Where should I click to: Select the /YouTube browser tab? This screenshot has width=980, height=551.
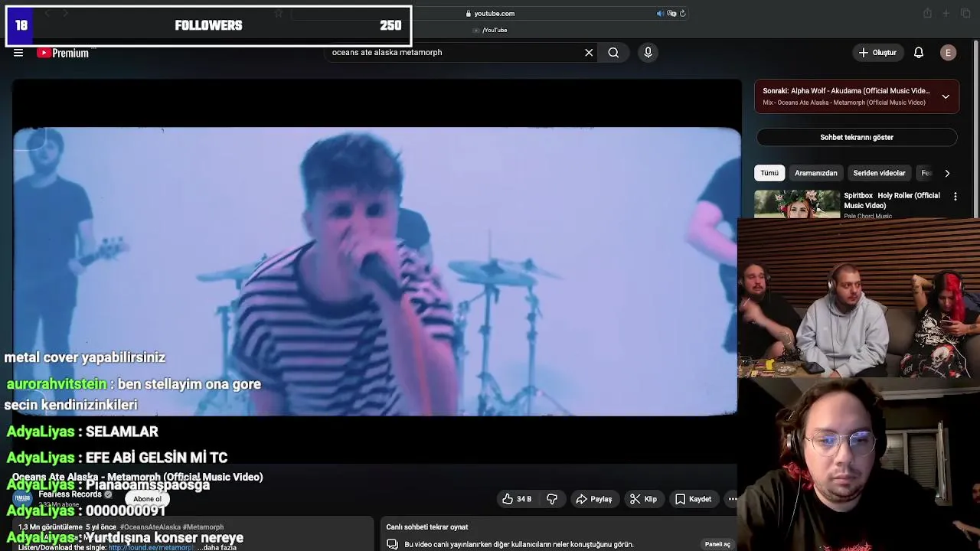point(490,30)
